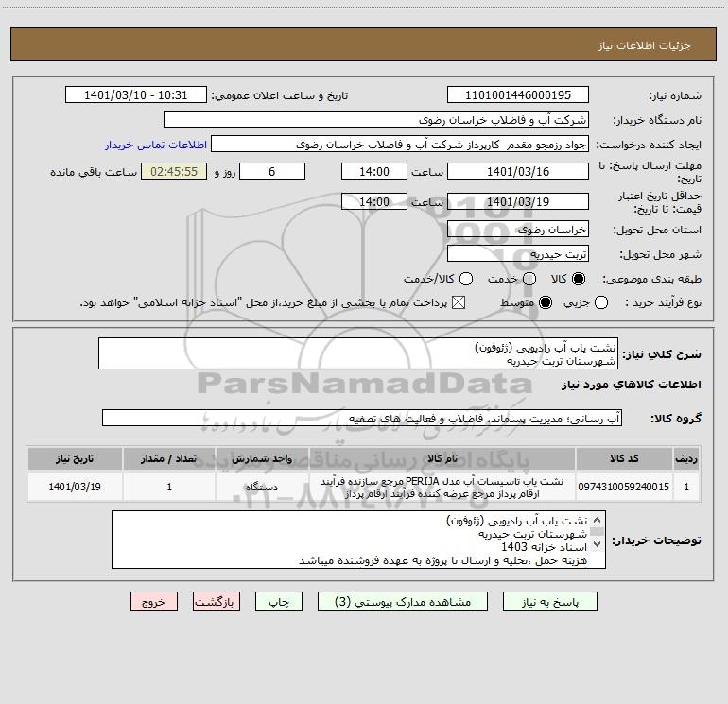Click the buyer organization name field
Viewport: 728px width, 704px height.
pyautogui.click(x=376, y=120)
